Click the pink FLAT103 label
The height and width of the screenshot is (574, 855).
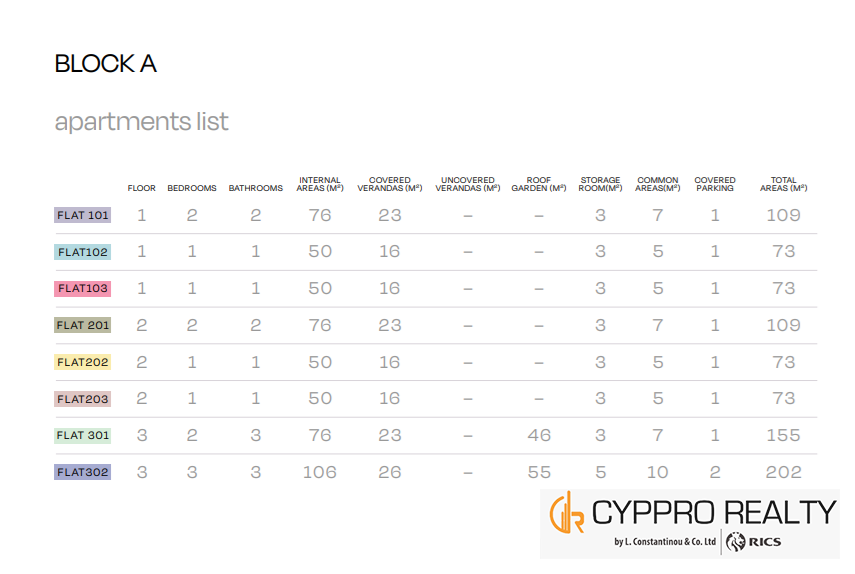coord(83,289)
